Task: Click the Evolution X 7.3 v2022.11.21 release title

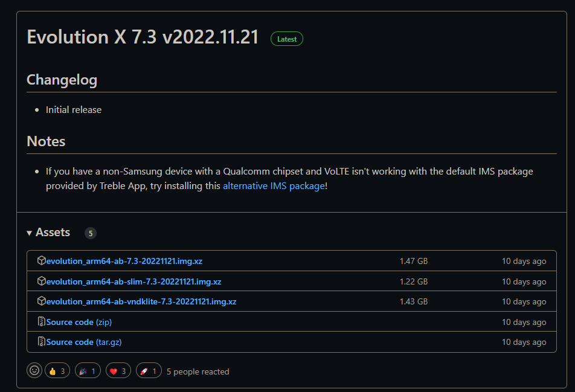Action: 143,37
